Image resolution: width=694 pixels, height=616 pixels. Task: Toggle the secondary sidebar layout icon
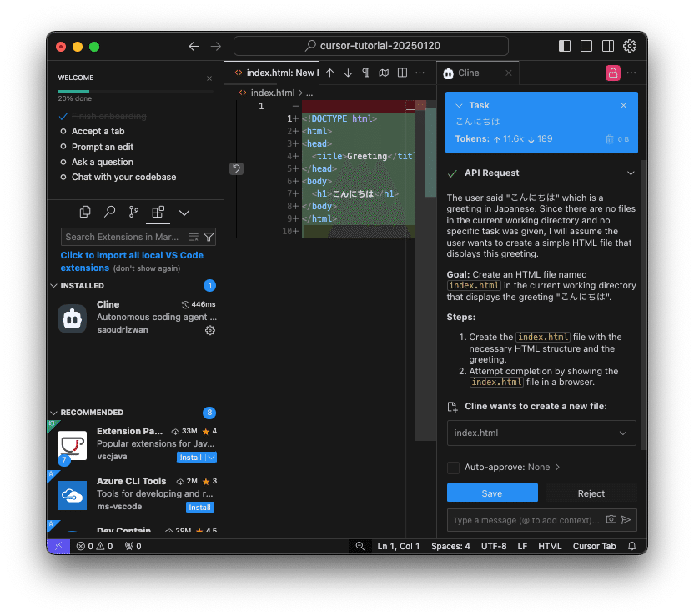point(608,46)
